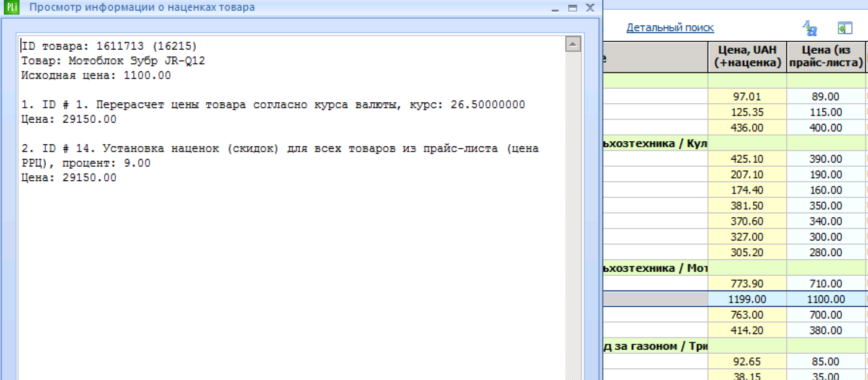Screen dimensions: 868x380
Task: Click the PLi application icon in title bar
Action: click(11, 7)
